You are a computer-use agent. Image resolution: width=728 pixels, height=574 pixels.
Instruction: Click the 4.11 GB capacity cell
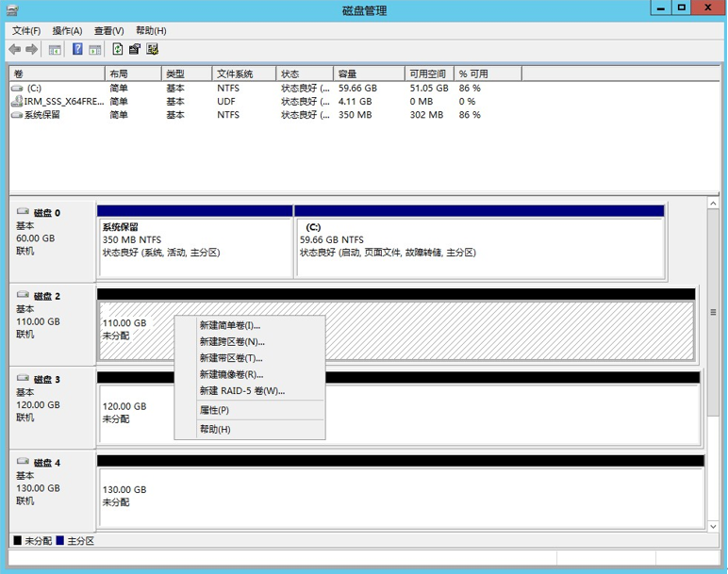coord(356,101)
